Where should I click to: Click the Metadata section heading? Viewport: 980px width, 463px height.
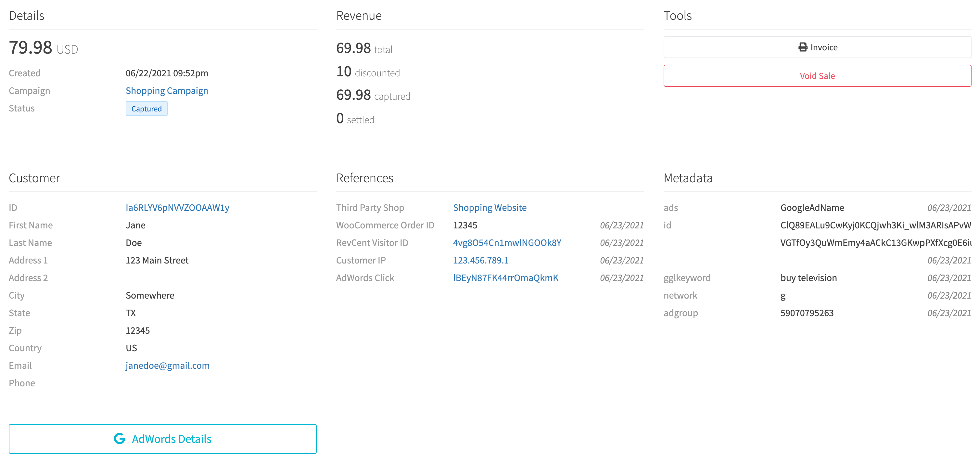(688, 178)
